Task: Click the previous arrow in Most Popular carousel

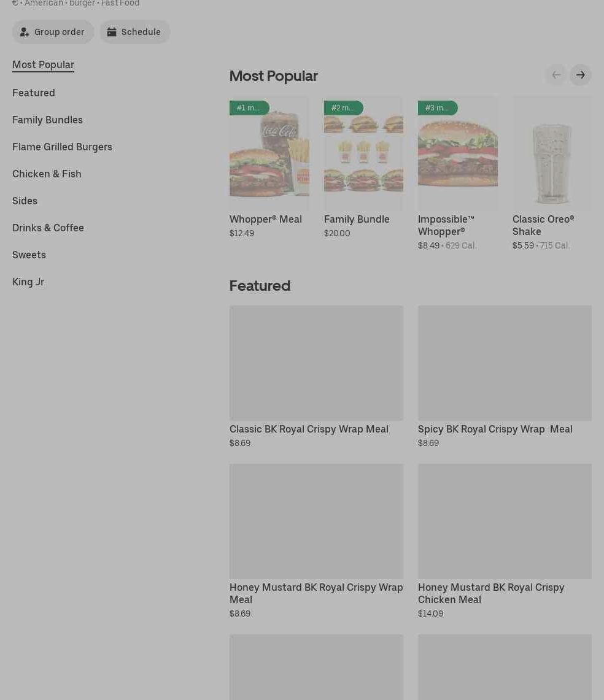Action: pos(556,75)
